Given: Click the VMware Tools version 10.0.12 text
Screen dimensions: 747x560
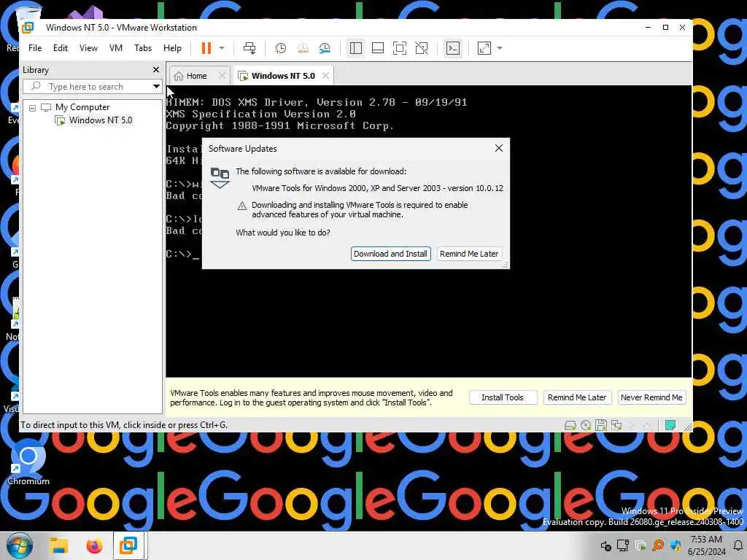Looking at the screenshot, I should [377, 188].
